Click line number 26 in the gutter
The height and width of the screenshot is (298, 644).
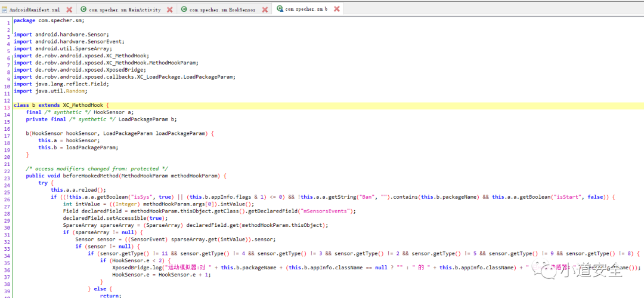click(7, 199)
